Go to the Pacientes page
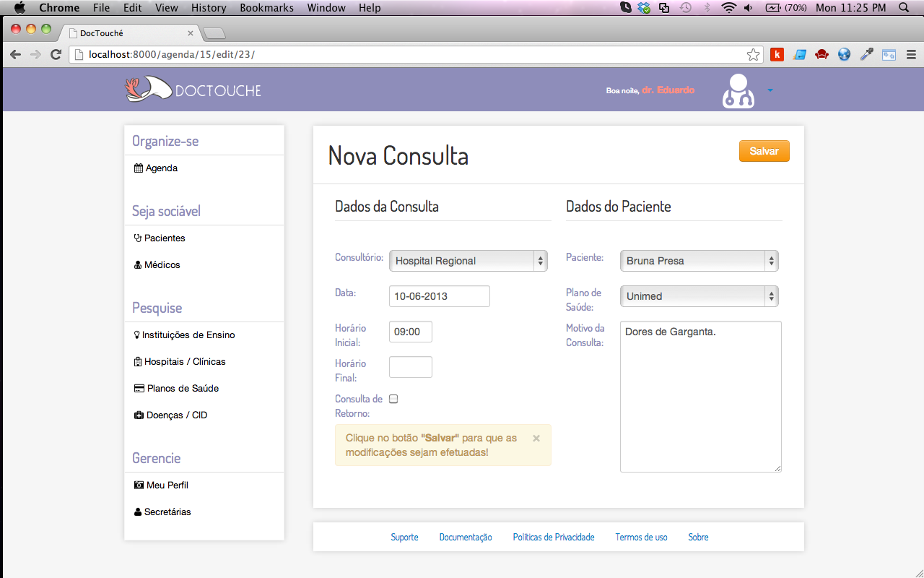The width and height of the screenshot is (924, 578). point(165,238)
